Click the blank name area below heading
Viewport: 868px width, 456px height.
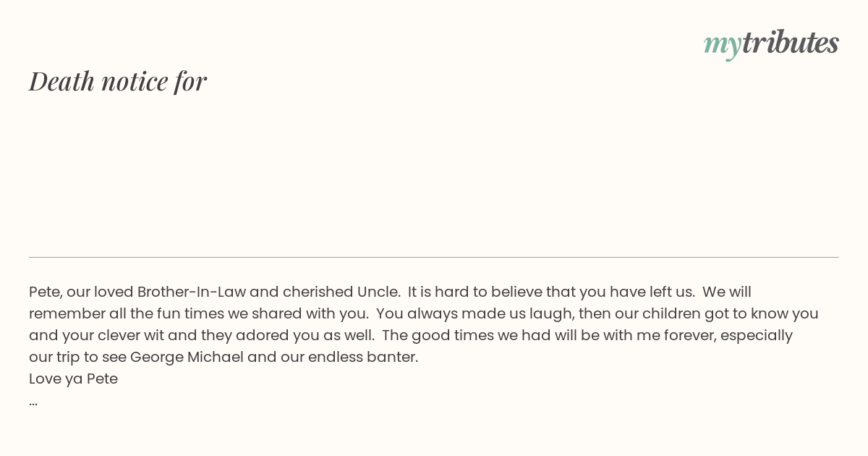tap(434, 174)
